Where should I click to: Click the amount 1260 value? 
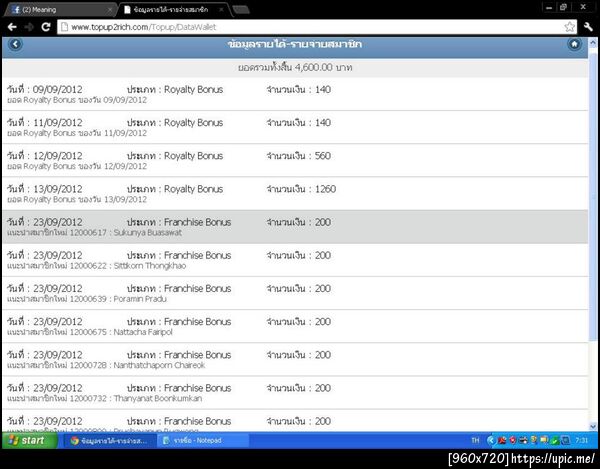[325, 189]
